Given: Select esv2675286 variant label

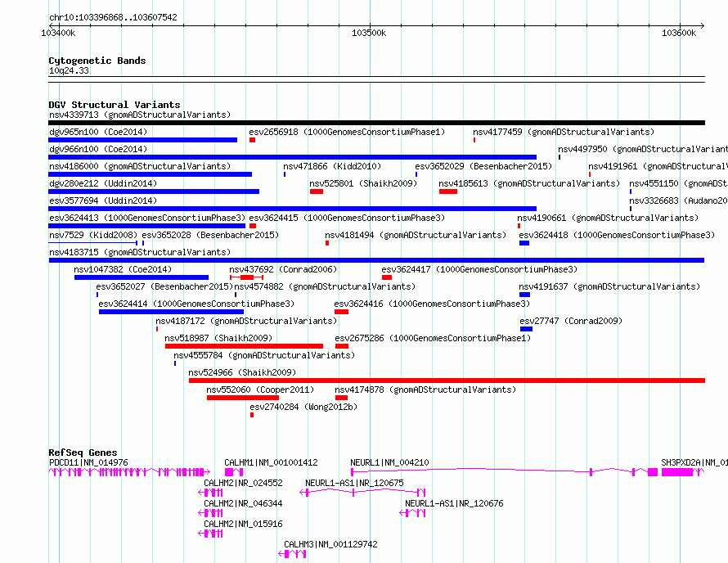Looking at the screenshot, I should (x=433, y=338).
